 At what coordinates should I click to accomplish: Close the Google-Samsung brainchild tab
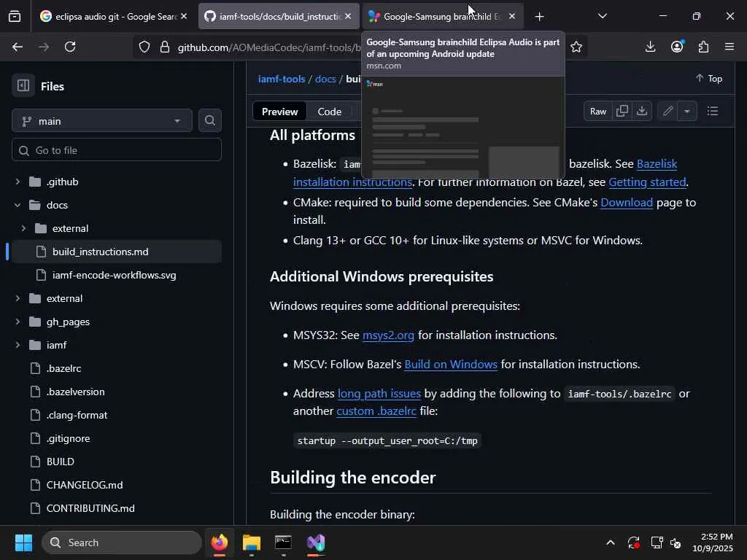512,16
